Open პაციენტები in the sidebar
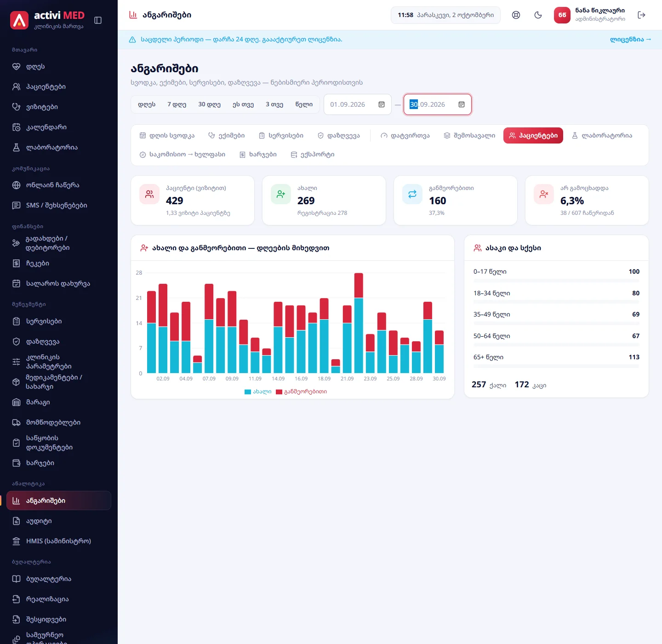The width and height of the screenshot is (662, 644). click(59, 87)
